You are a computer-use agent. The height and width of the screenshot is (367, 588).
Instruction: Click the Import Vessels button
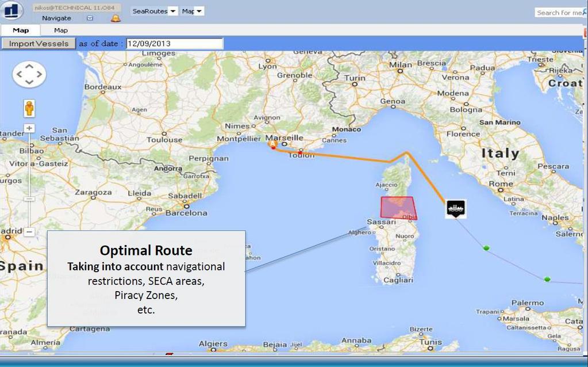[x=39, y=44]
